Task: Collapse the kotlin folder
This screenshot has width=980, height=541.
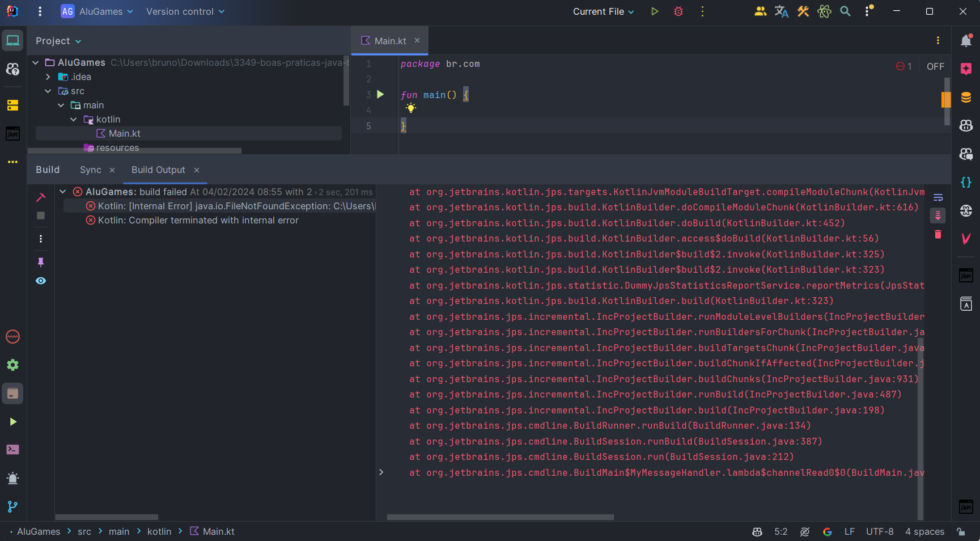Action: (73, 119)
